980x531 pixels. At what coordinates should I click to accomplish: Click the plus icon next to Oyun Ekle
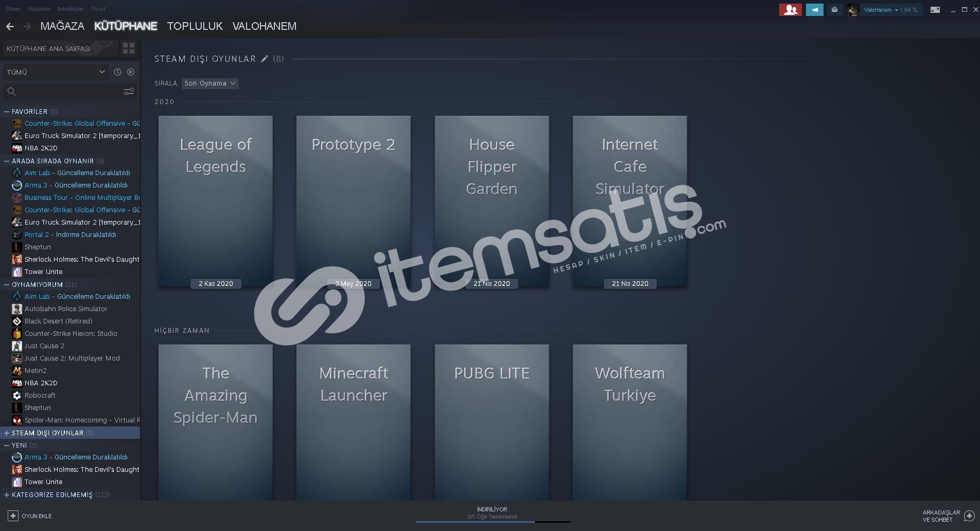13,516
